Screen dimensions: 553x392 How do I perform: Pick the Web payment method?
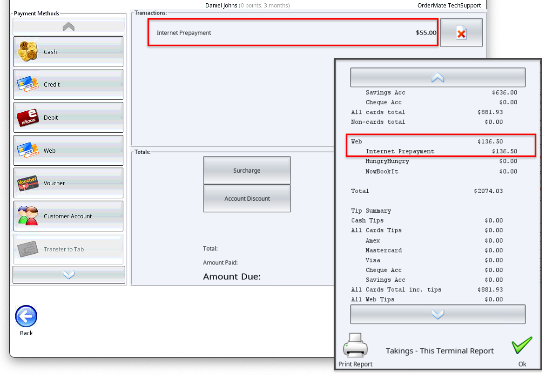[68, 150]
